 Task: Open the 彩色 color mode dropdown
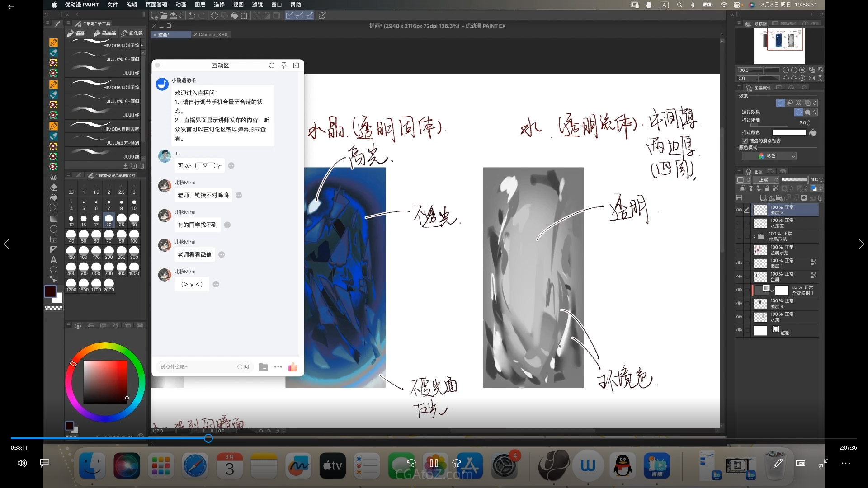769,156
